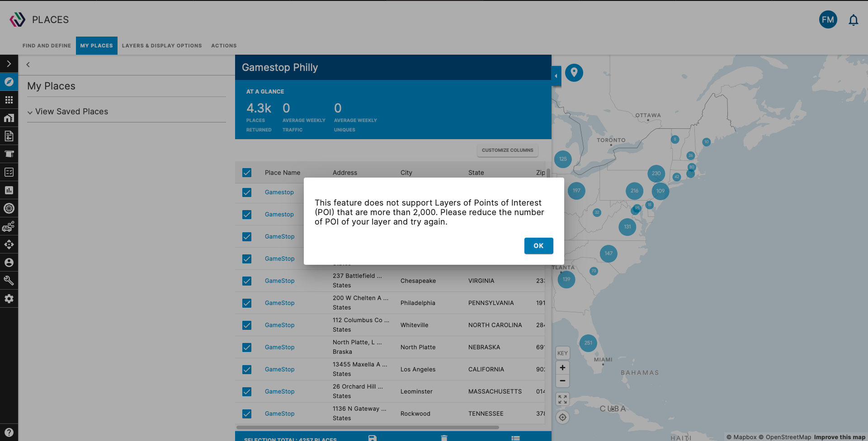This screenshot has height=441, width=868.
Task: Click the map pin marker button
Action: click(574, 73)
